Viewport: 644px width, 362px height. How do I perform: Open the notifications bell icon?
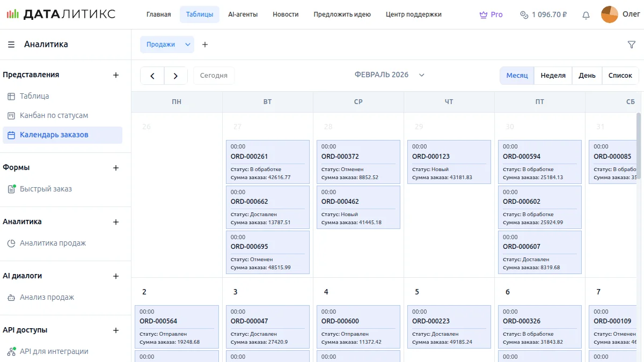click(586, 15)
